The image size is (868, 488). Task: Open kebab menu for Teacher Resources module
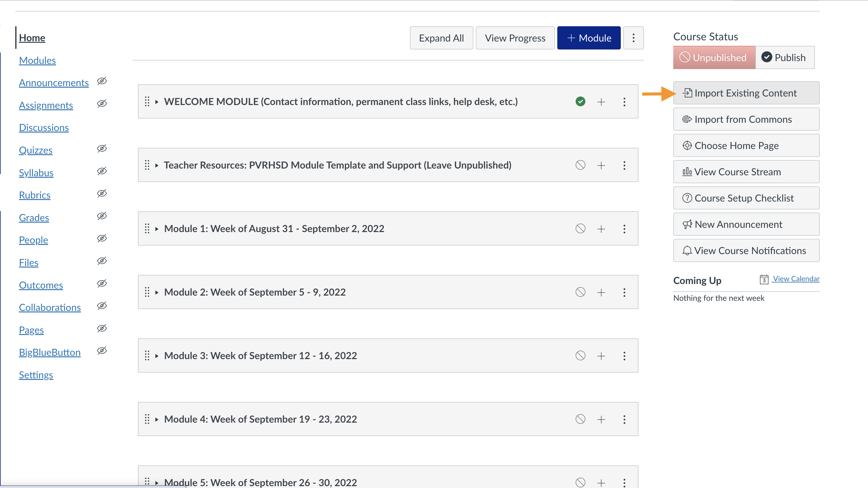coord(624,165)
